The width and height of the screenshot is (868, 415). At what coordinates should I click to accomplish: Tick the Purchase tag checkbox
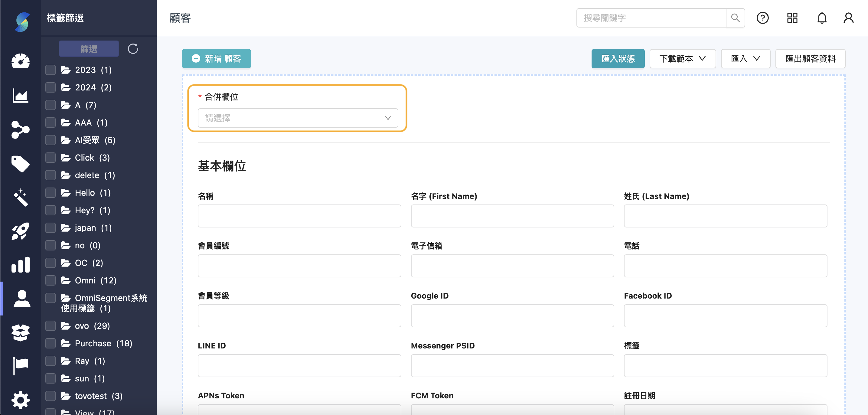pyautogui.click(x=51, y=343)
